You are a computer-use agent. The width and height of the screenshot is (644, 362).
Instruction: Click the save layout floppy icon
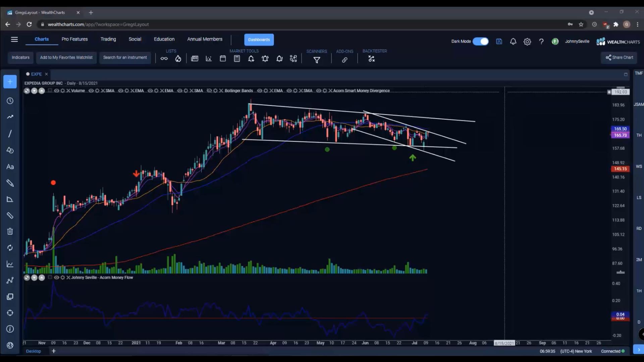(x=499, y=42)
